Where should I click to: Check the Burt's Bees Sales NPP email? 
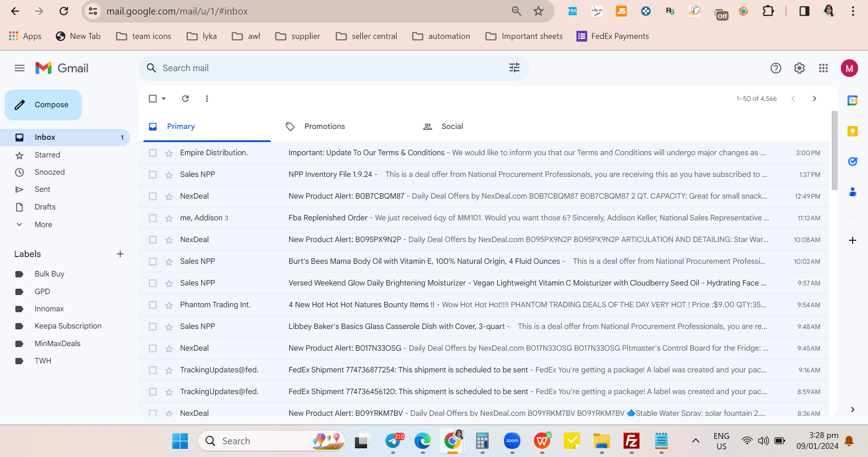pyautogui.click(x=153, y=262)
